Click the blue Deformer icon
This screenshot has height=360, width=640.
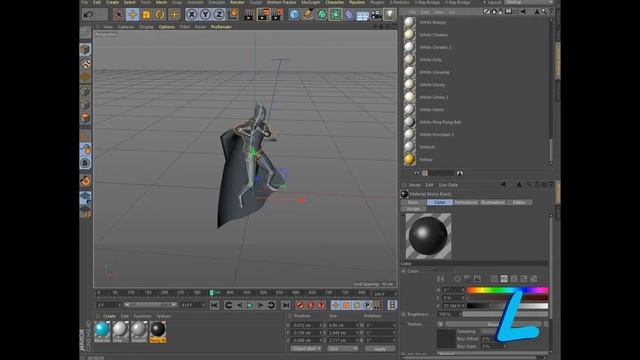349,15
